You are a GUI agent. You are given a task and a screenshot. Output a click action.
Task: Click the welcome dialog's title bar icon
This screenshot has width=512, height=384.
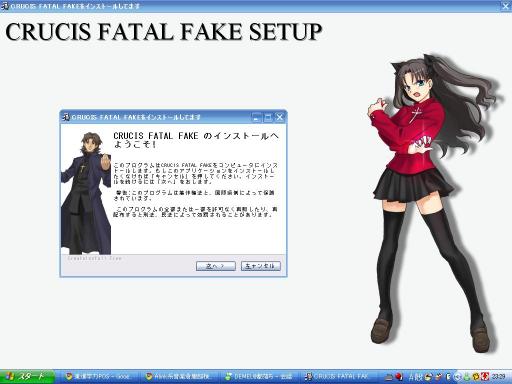click(x=66, y=117)
